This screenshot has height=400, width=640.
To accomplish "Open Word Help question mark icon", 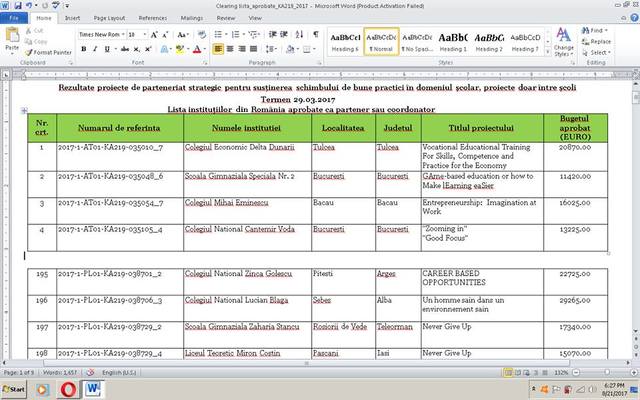I will 634,18.
